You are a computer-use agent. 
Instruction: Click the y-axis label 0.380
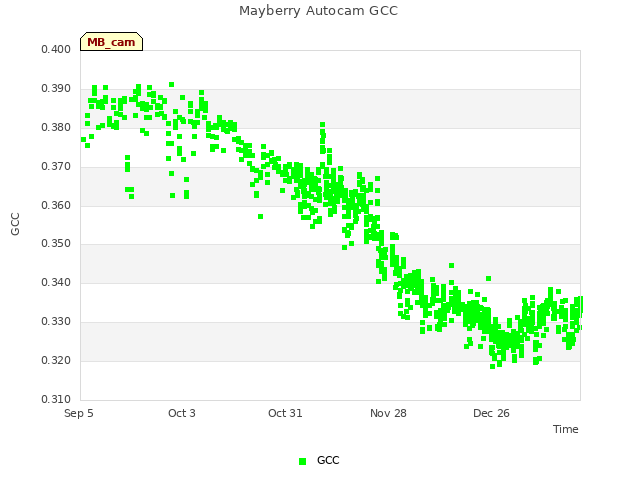pos(56,127)
